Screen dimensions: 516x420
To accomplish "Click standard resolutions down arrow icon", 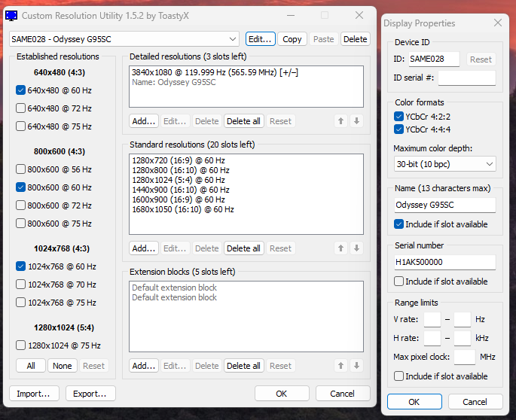I will (356, 248).
